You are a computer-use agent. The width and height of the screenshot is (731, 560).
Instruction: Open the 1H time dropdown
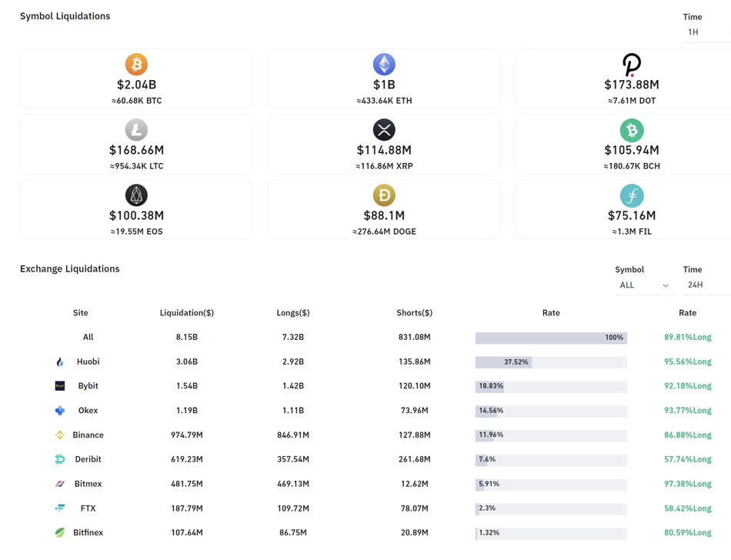pyautogui.click(x=704, y=32)
